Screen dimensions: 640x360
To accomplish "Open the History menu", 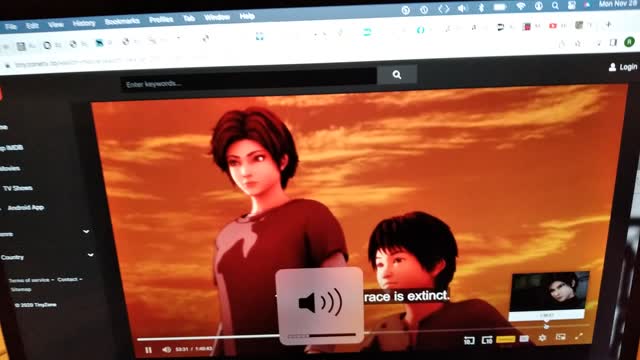I will coord(84,23).
